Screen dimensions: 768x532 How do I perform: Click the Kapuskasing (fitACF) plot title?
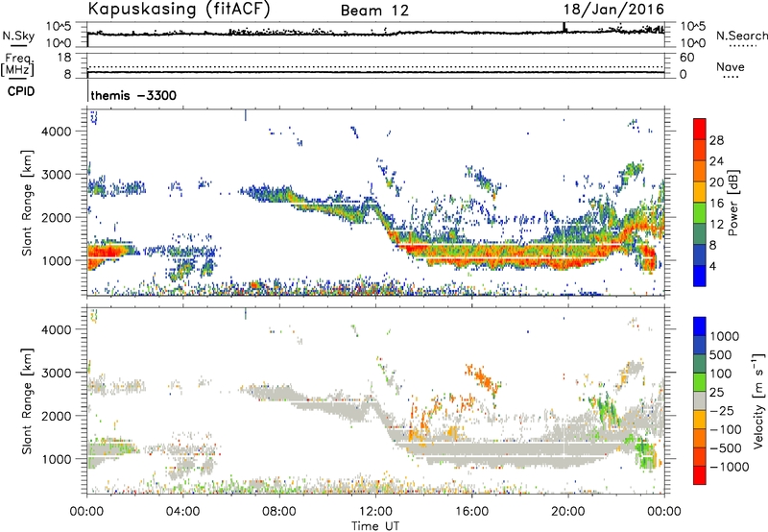coord(179,10)
